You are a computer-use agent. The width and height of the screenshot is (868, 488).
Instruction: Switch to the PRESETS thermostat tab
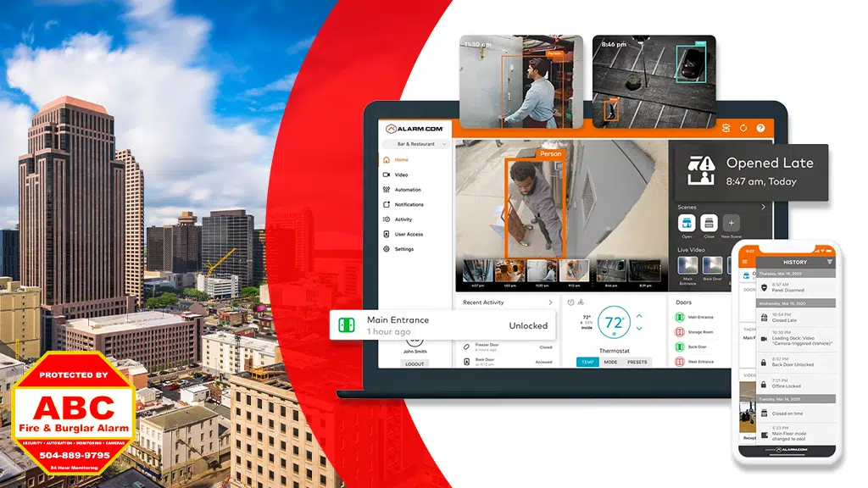pos(637,362)
